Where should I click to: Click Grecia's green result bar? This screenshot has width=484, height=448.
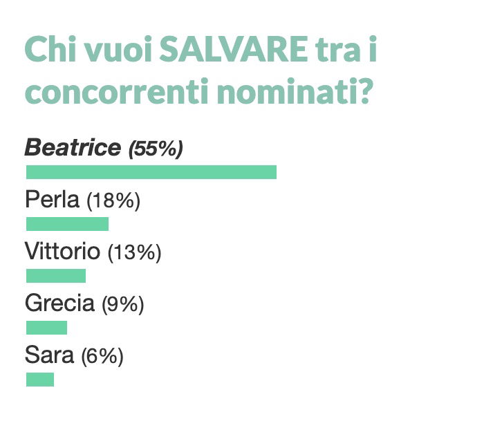click(x=46, y=328)
